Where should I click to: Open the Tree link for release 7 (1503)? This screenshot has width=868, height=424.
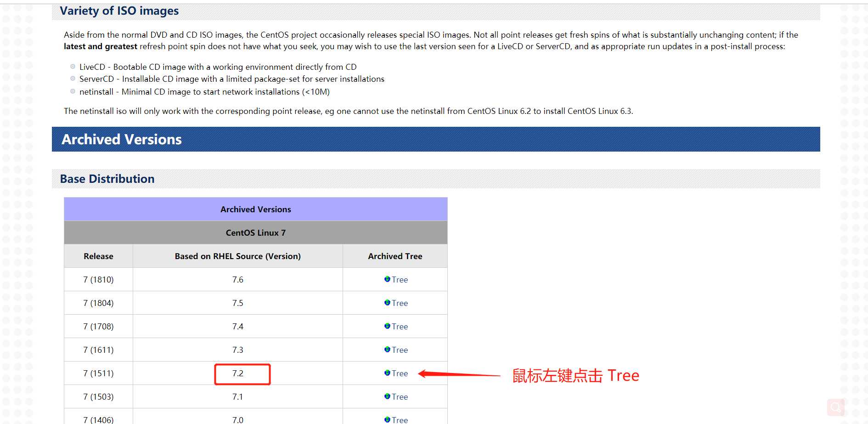(400, 396)
